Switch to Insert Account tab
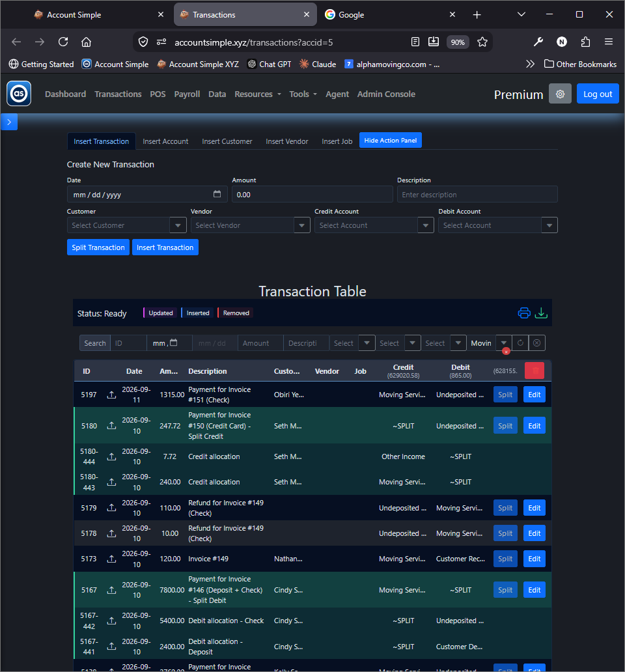Screen dimensions: 625x672 tap(165, 141)
